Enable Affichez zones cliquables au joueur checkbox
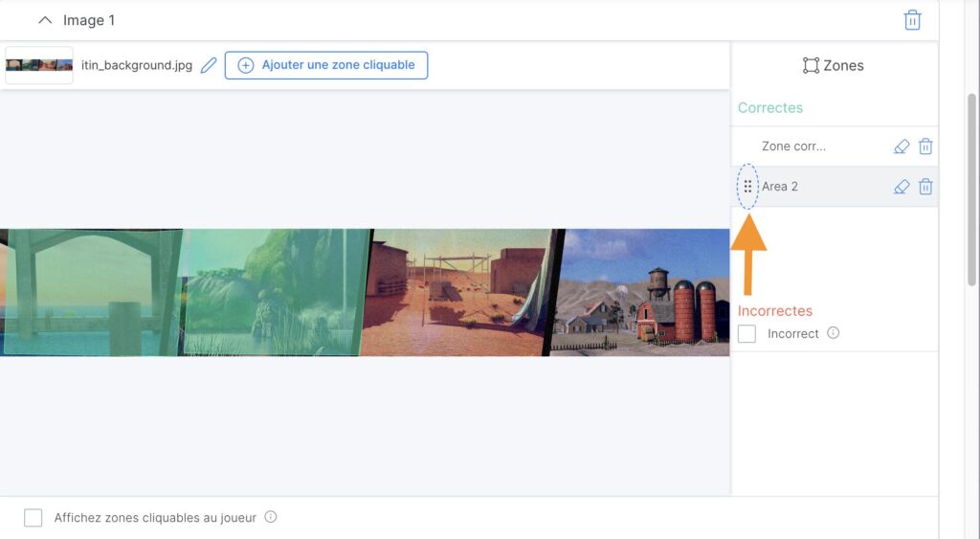980x539 pixels. click(x=33, y=518)
